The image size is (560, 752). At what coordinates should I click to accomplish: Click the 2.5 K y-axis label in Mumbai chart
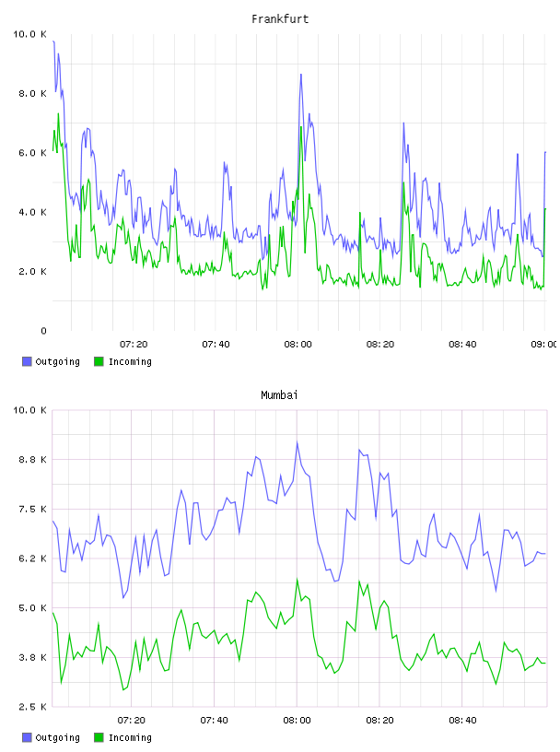pyautogui.click(x=32, y=707)
